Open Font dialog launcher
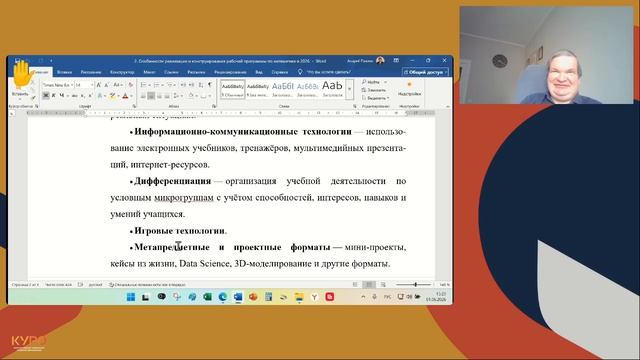 point(134,106)
